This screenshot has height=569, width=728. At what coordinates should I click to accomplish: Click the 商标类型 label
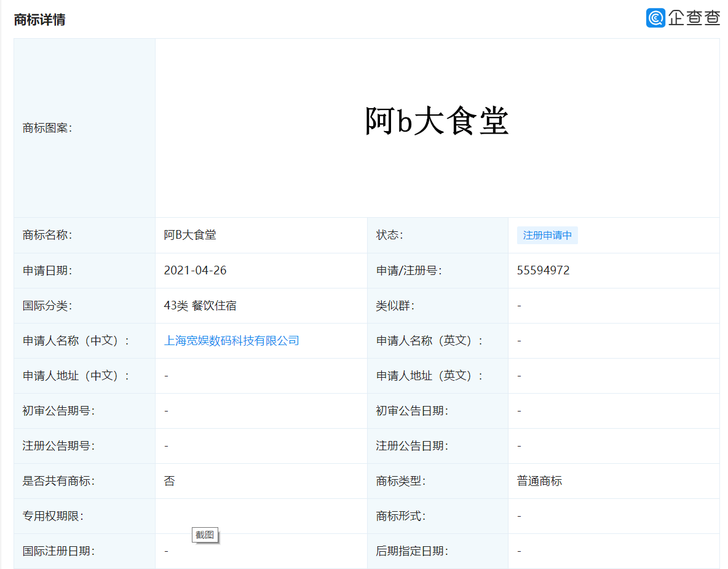pyautogui.click(x=401, y=481)
